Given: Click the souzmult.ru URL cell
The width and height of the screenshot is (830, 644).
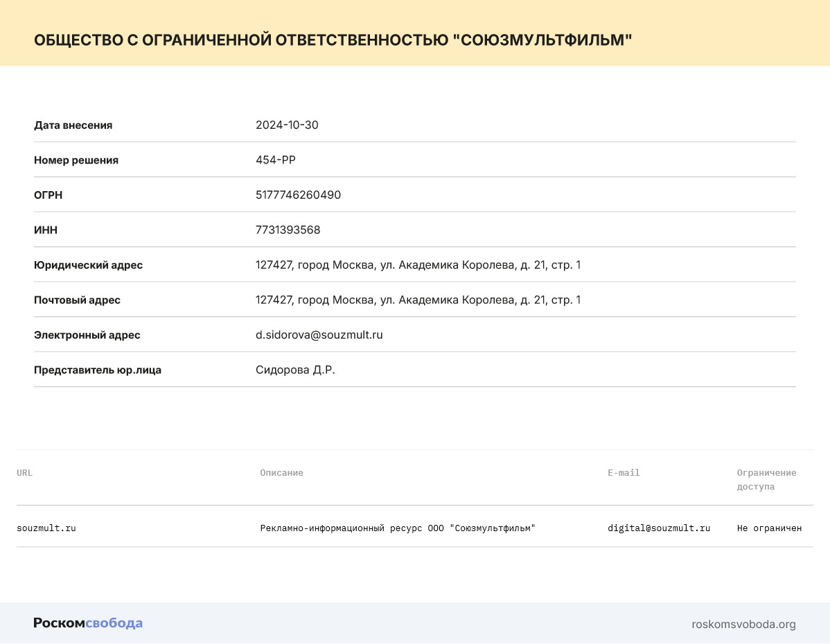Looking at the screenshot, I should pyautogui.click(x=46, y=528).
